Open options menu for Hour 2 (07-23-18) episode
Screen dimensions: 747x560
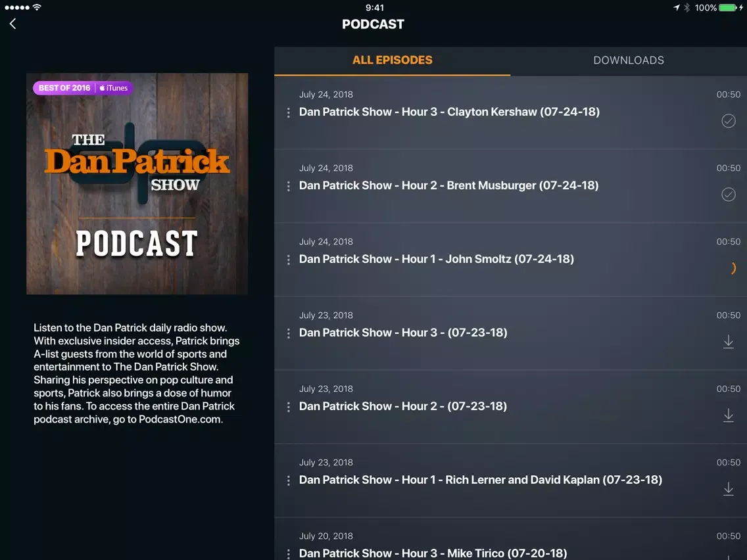tap(288, 407)
